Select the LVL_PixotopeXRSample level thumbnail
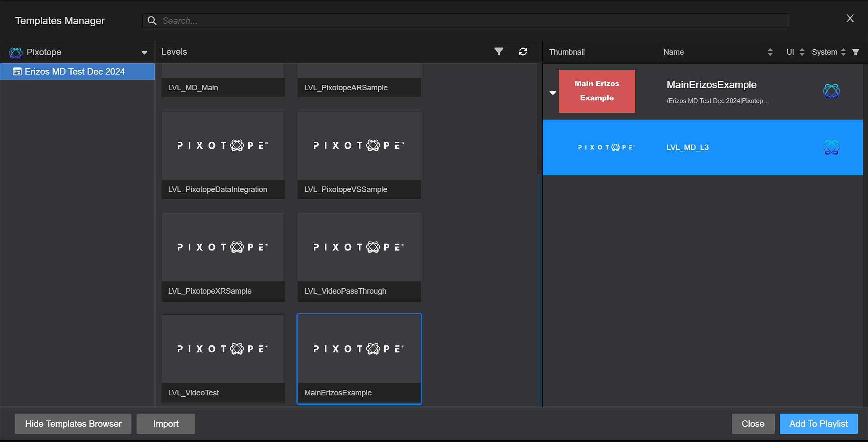The height and width of the screenshot is (442, 868). (x=223, y=247)
